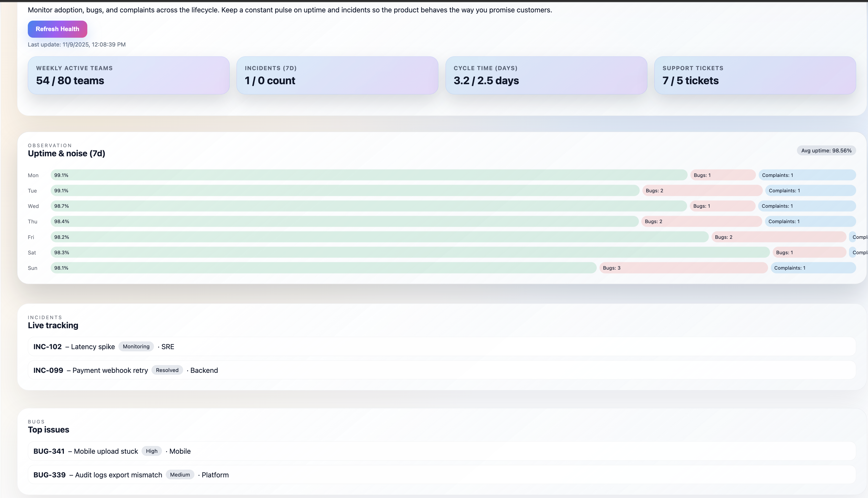
Task: Select Sunday's Bugs: 3 bar
Action: [683, 268]
